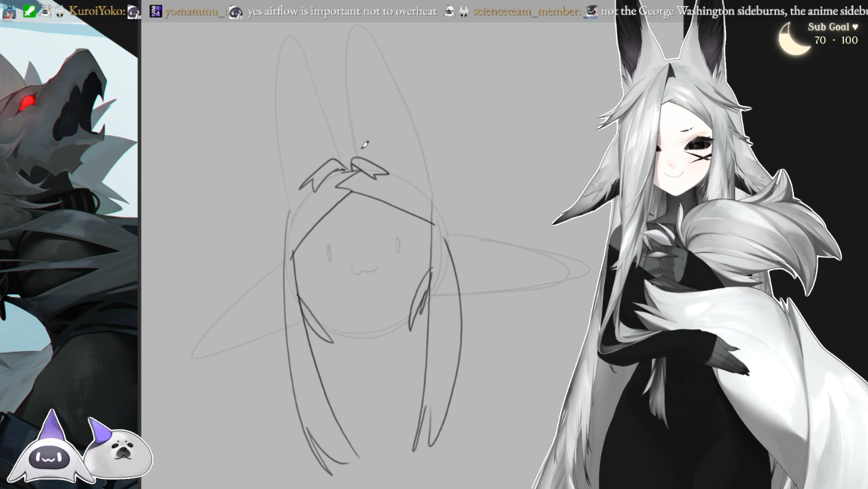This screenshot has width=868, height=489.
Task: Click the blue-haired avatar badge at top-left
Action: click(x=9, y=11)
